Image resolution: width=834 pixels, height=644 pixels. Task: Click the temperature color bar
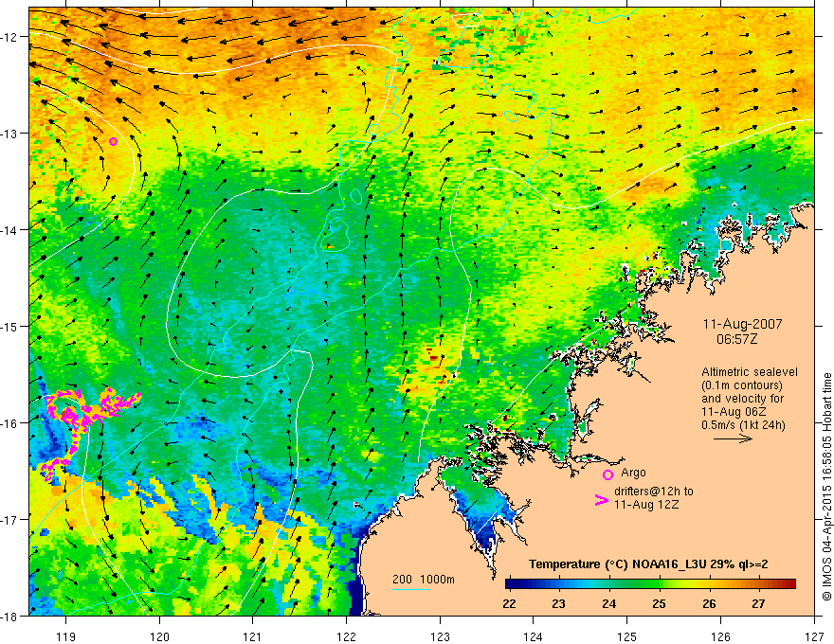650,583
